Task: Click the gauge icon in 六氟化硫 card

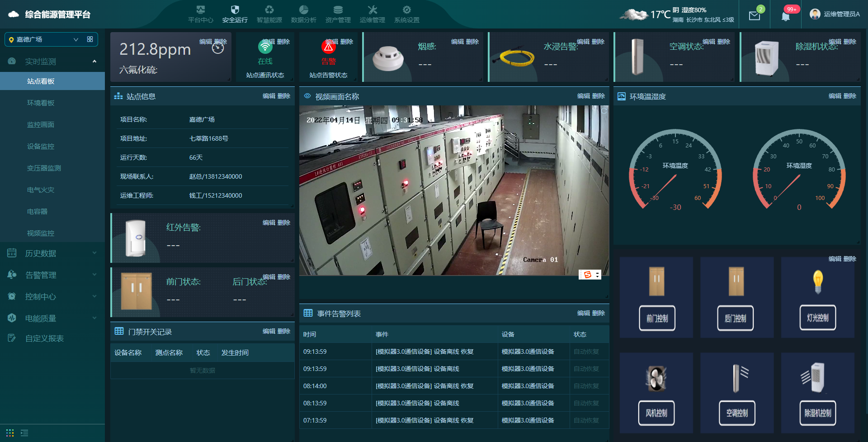Action: coord(218,48)
